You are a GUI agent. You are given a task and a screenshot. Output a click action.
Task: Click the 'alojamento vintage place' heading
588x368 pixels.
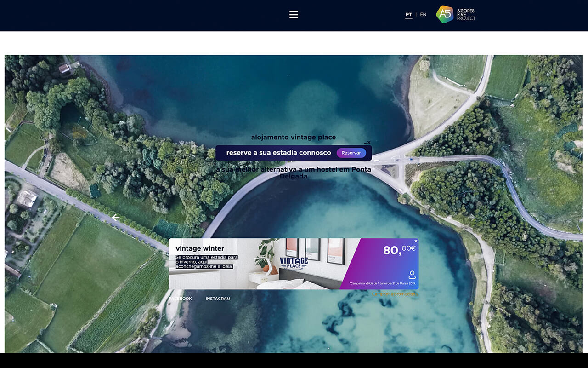pos(293,137)
